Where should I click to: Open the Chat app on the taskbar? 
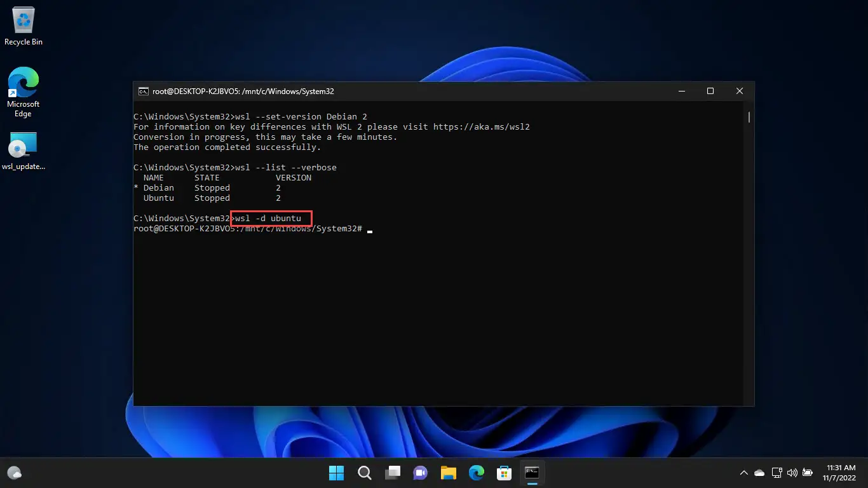click(x=420, y=473)
